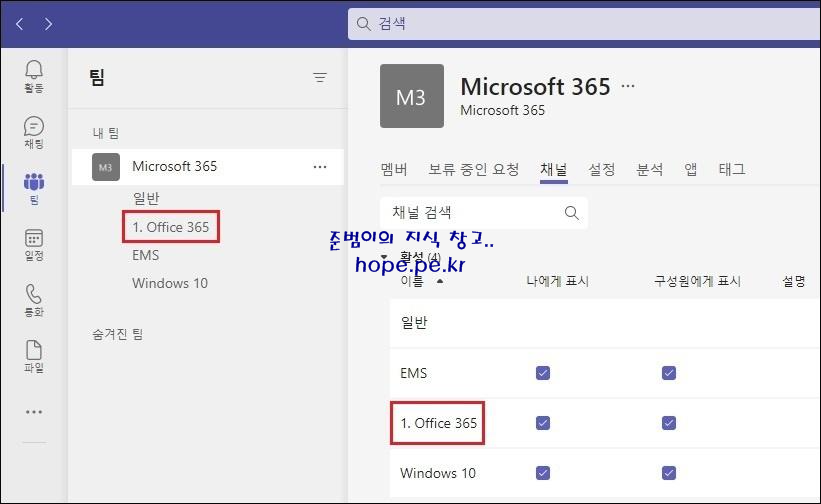Open the 설정 tab
The image size is (821, 504).
pyautogui.click(x=602, y=169)
